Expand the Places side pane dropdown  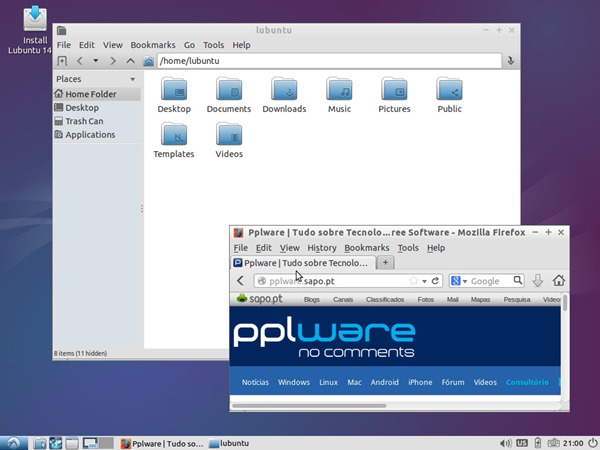tap(132, 79)
